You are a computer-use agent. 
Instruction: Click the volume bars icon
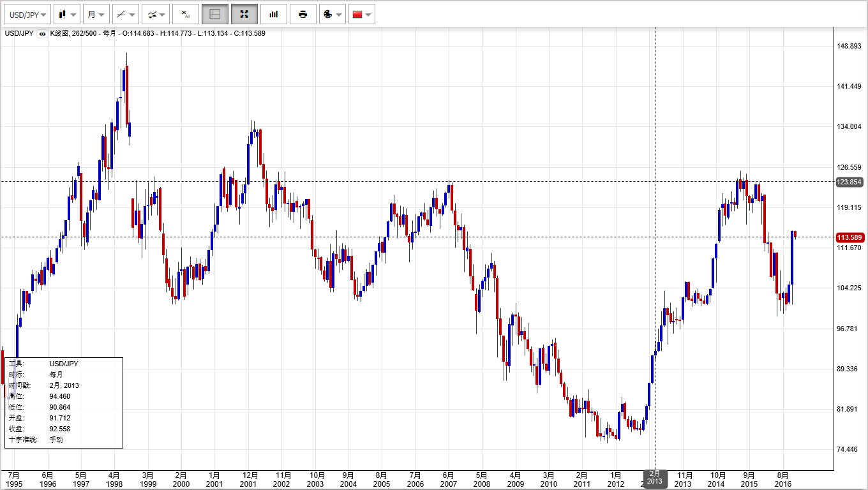pos(273,14)
